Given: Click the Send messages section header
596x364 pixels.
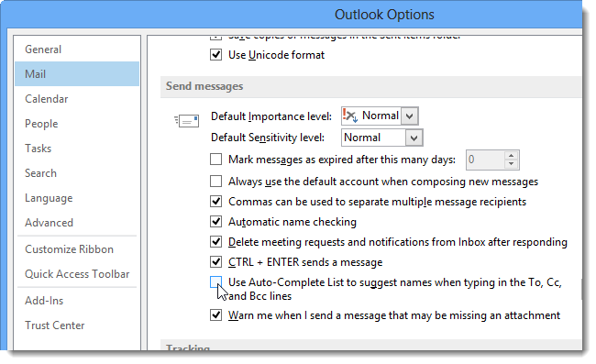Looking at the screenshot, I should click(x=204, y=86).
